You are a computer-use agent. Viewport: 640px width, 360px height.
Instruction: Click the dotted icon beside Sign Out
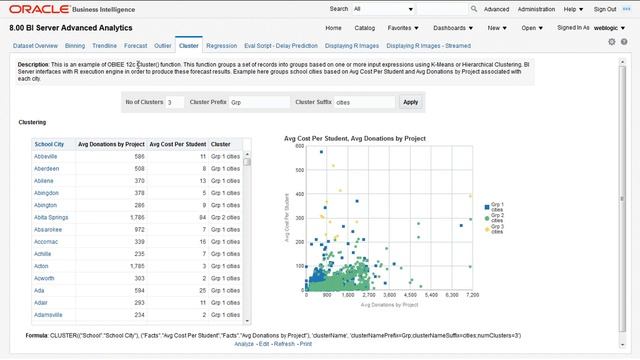click(627, 9)
